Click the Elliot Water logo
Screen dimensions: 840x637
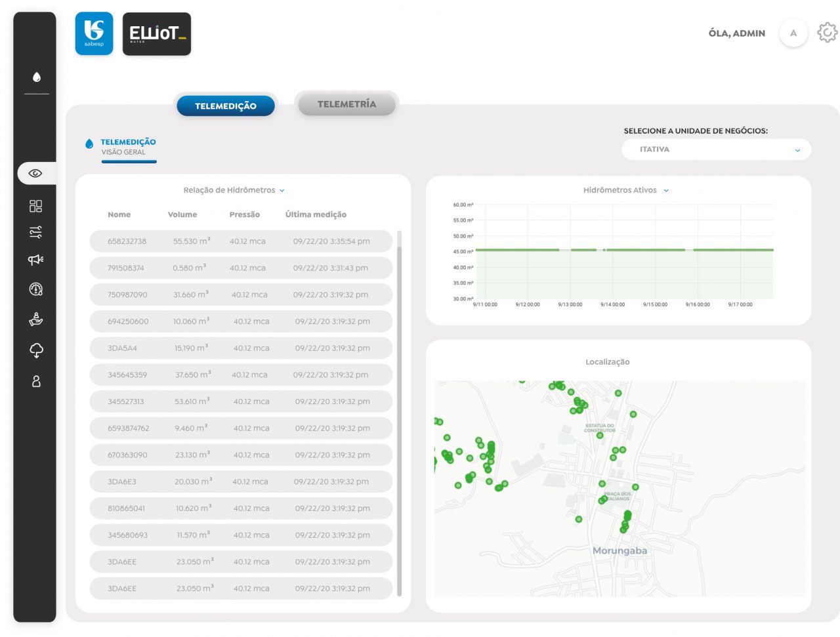click(x=156, y=33)
